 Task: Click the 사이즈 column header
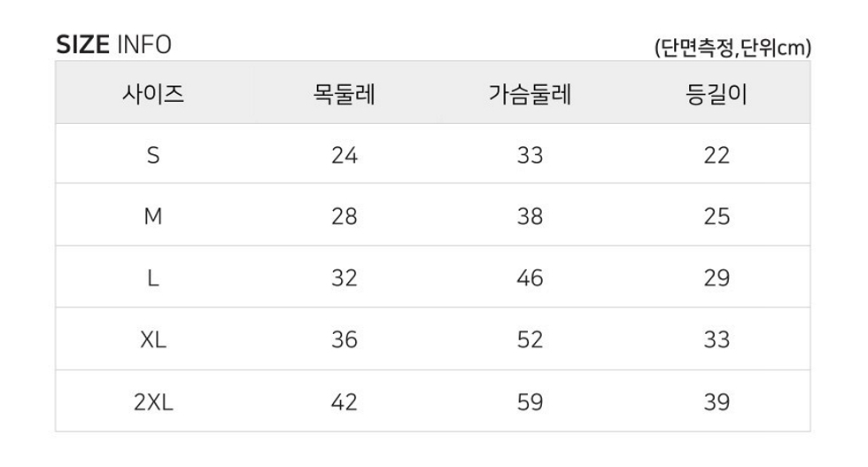(152, 94)
